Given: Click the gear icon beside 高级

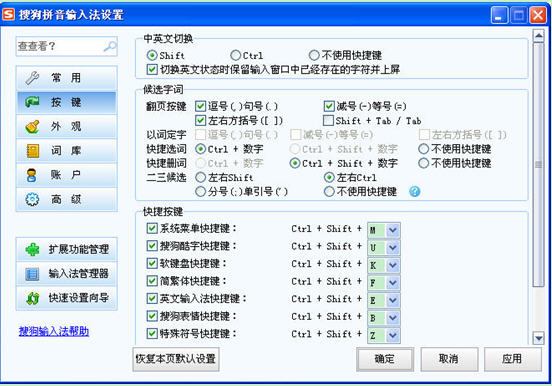Looking at the screenshot, I should pyautogui.click(x=32, y=199).
